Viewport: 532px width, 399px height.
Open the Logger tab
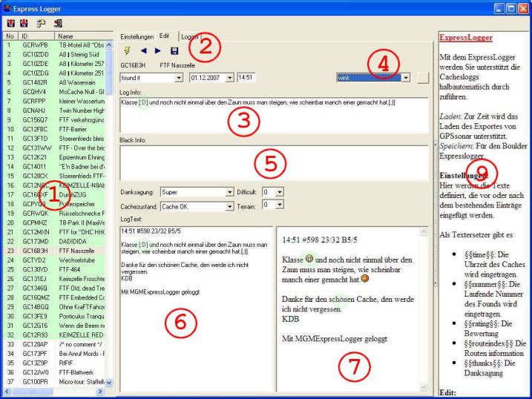pyautogui.click(x=190, y=36)
